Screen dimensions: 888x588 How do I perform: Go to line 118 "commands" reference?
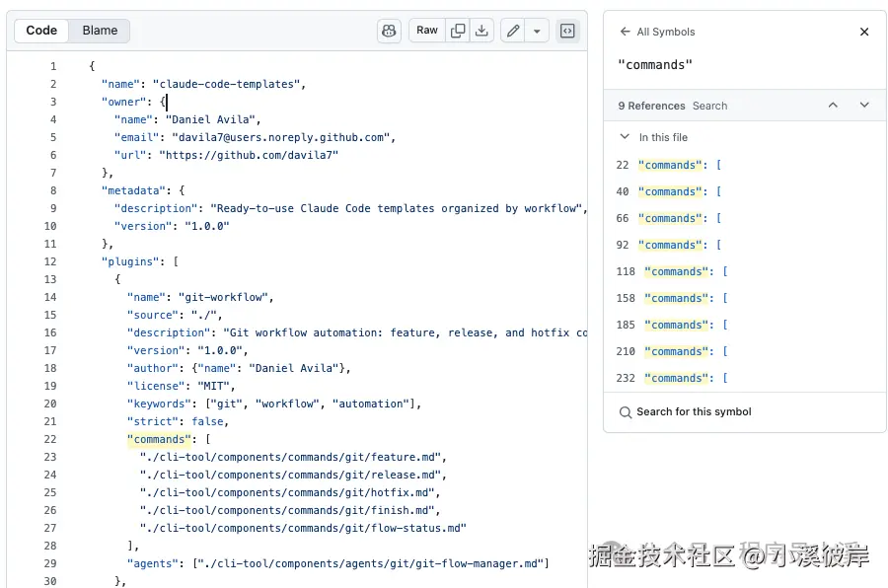(676, 271)
